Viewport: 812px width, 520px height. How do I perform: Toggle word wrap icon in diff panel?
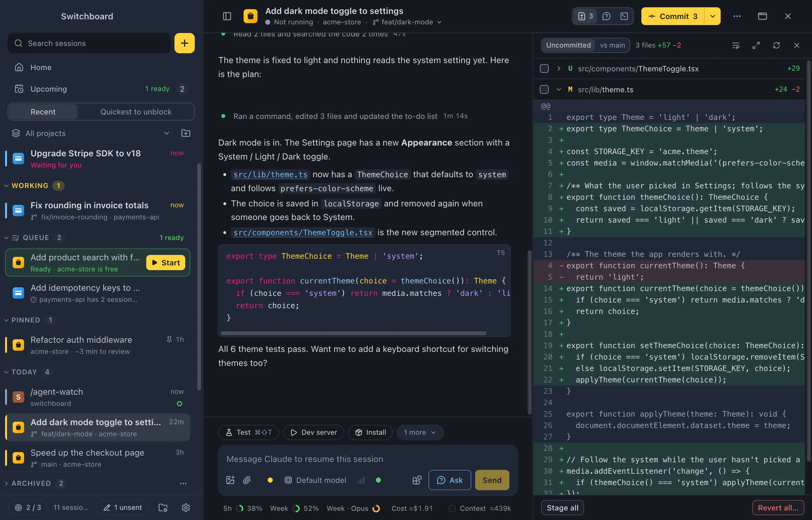point(736,45)
